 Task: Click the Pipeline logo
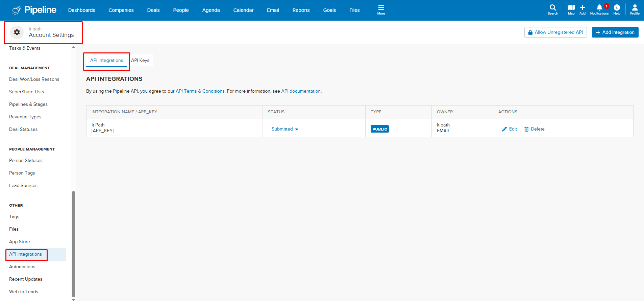tap(34, 10)
